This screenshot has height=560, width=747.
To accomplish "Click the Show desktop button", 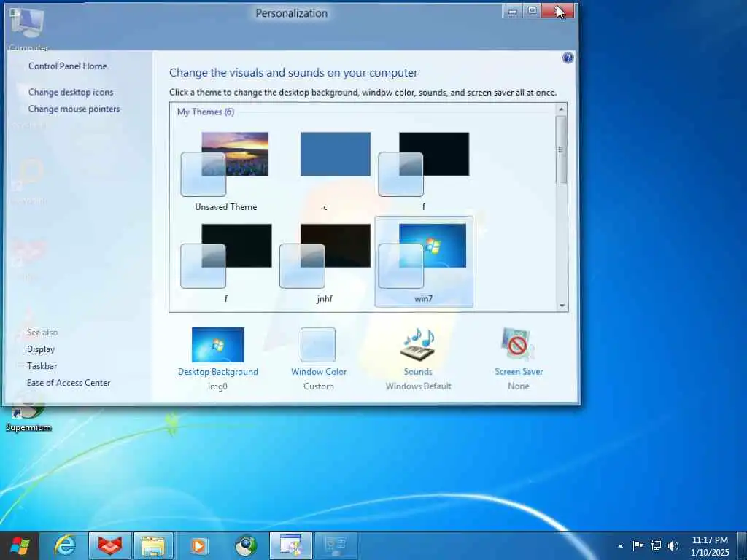I will tap(741, 545).
